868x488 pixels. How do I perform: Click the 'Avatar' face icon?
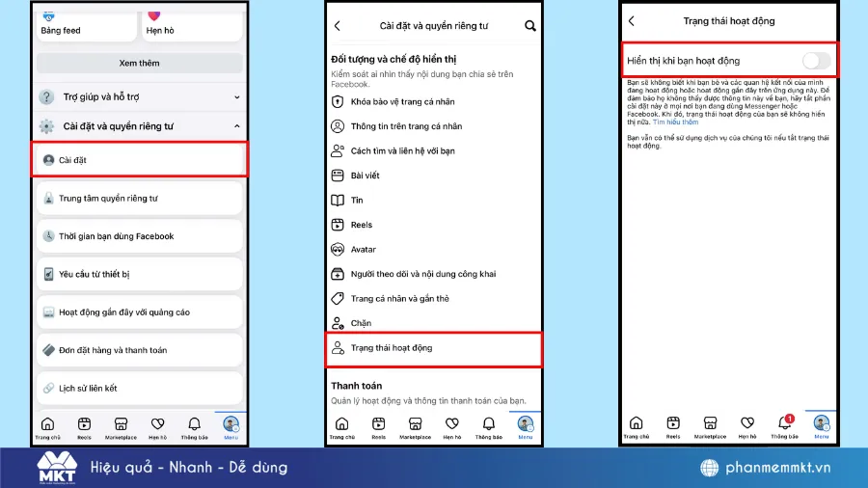tap(338, 250)
